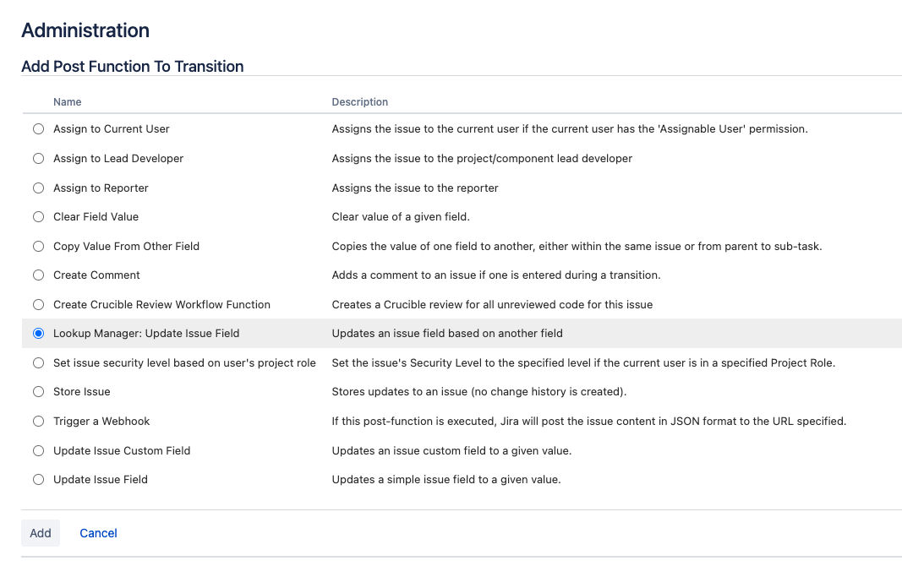This screenshot has width=902, height=588.
Task: Select Create Crucible Review Workflow Function
Action: pyautogui.click(x=38, y=304)
